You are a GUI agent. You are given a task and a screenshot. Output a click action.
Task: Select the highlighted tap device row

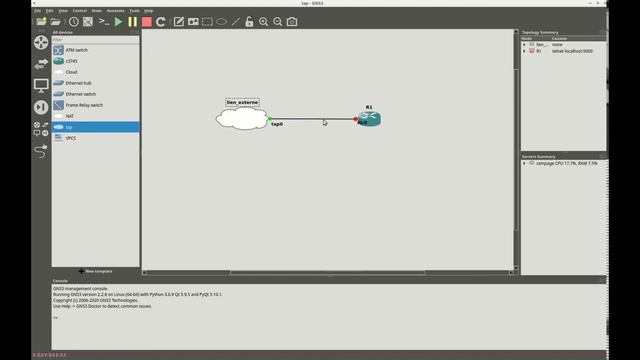(x=96, y=127)
